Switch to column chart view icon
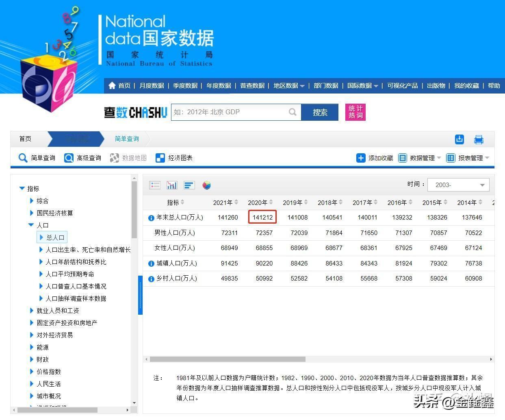 [172, 185]
